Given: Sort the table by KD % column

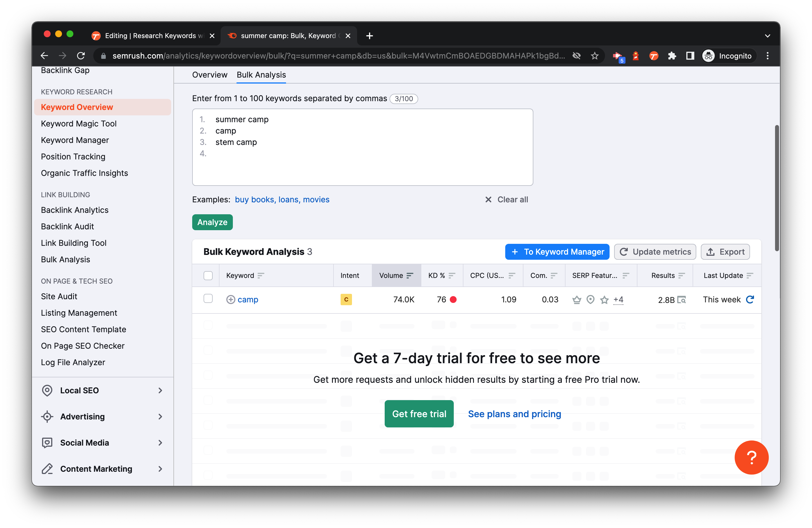Looking at the screenshot, I should click(442, 275).
